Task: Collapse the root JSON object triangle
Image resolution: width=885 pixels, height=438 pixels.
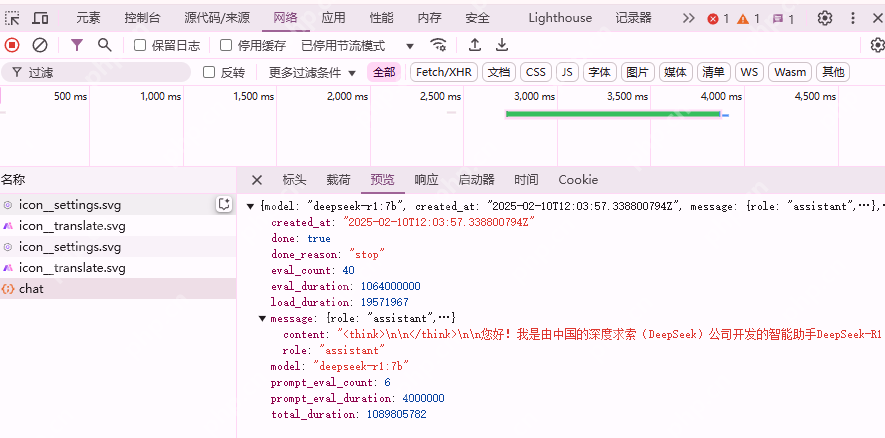Action: coord(250,207)
